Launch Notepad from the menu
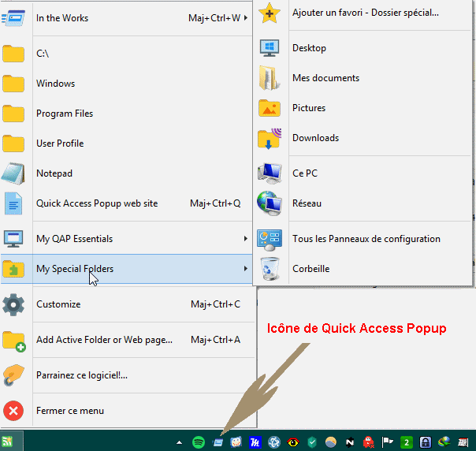 tap(126, 173)
